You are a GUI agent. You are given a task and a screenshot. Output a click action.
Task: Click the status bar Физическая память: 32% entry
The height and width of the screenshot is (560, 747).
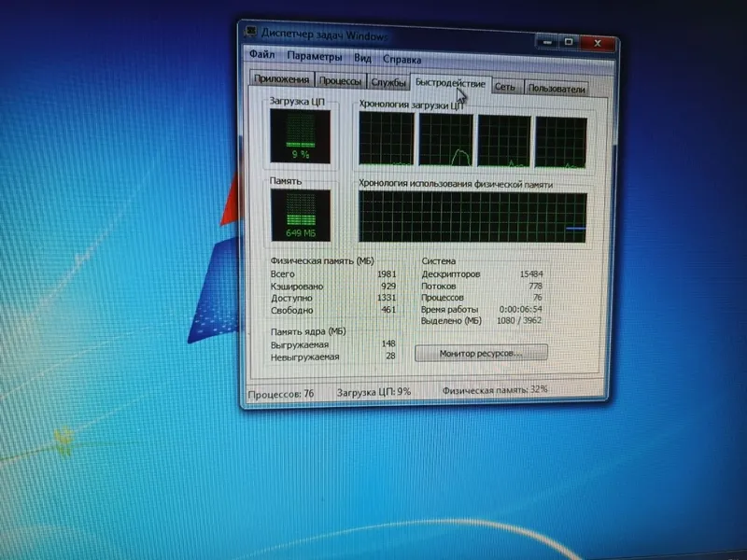point(495,390)
